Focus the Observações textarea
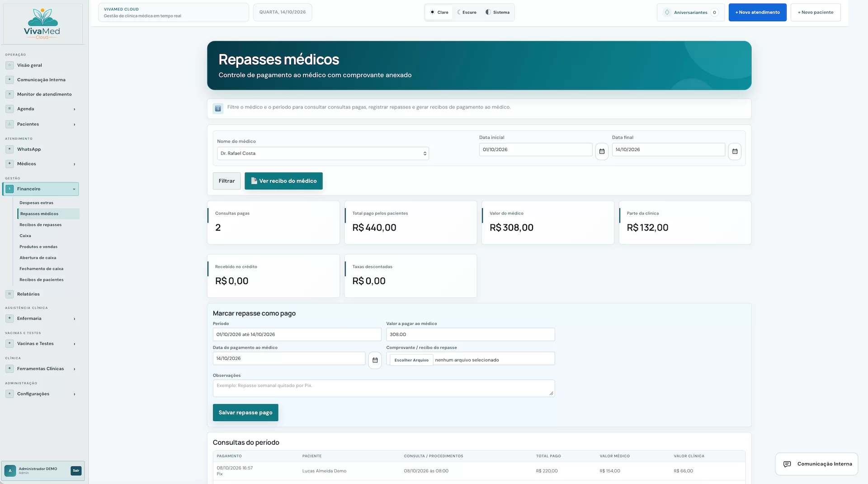The image size is (868, 484). (384, 388)
